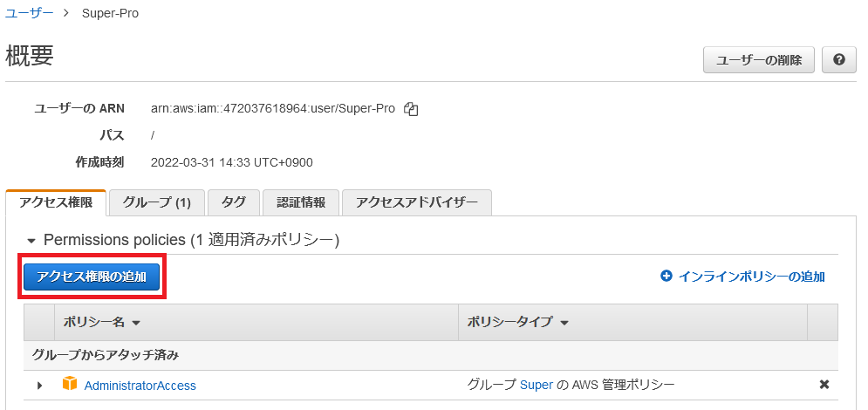The image size is (868, 410).
Task: Sort by policy name column arrow
Action: tap(136, 323)
